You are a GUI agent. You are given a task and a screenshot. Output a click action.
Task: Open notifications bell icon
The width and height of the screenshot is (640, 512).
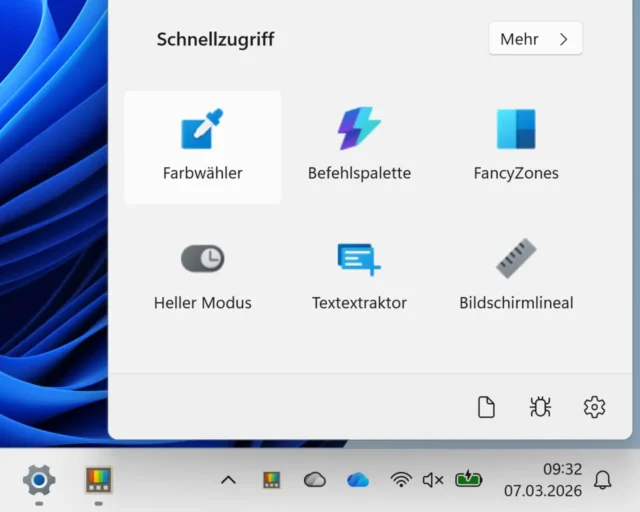click(602, 480)
